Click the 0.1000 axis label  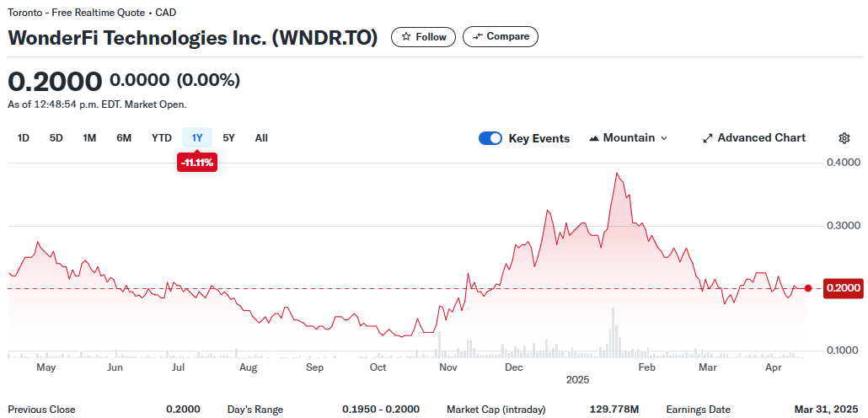[841, 351]
